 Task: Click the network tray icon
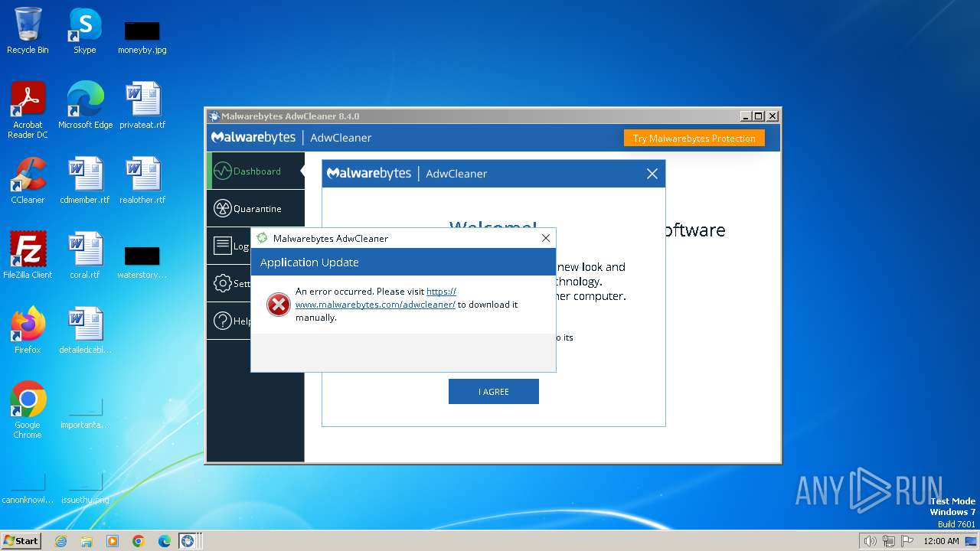tap(889, 541)
